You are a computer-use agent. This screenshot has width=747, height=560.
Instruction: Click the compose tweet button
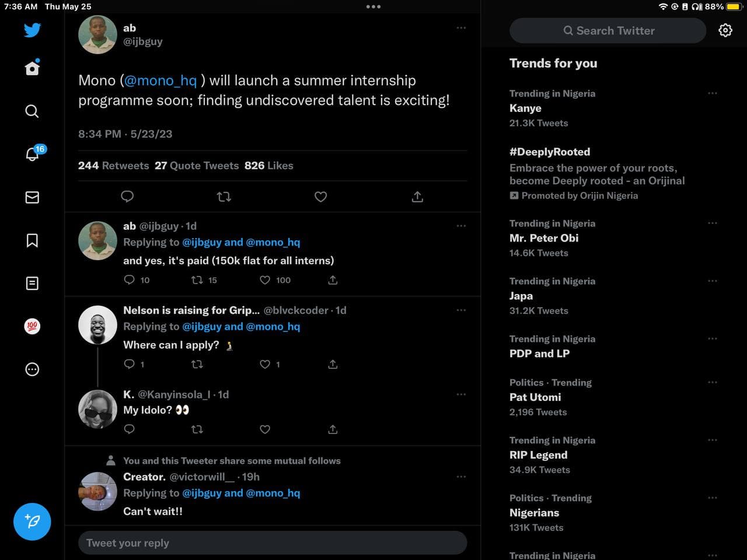click(32, 521)
